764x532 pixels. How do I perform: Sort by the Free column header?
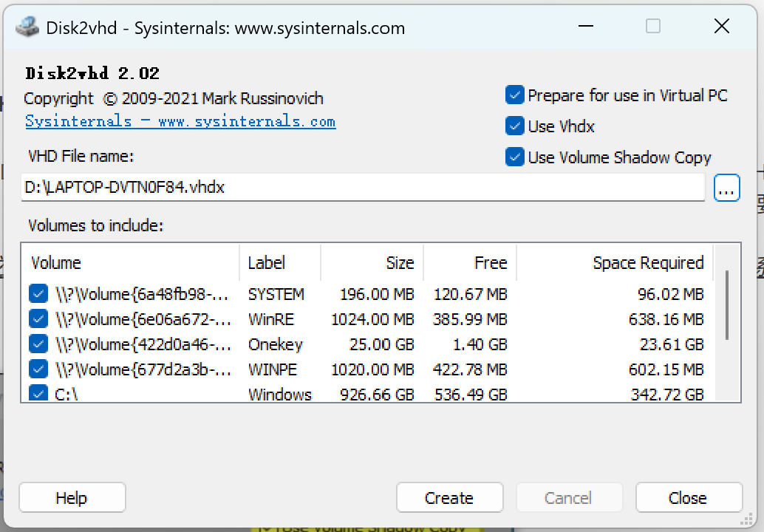pyautogui.click(x=470, y=262)
